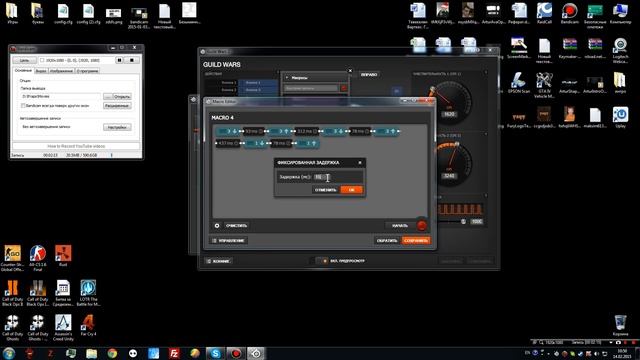Collapse the Макросы list in the SteelSeries window
The image size is (640, 360).
(287, 78)
